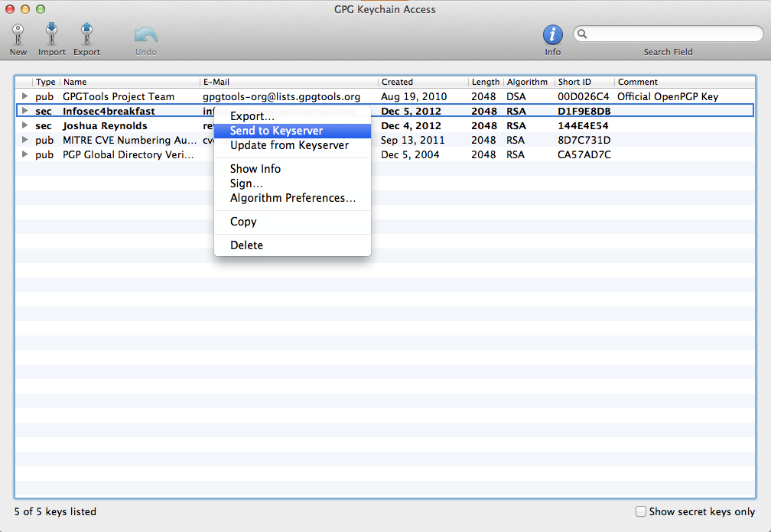
Task: Click the magnifier icon in search field
Action: pyautogui.click(x=582, y=34)
